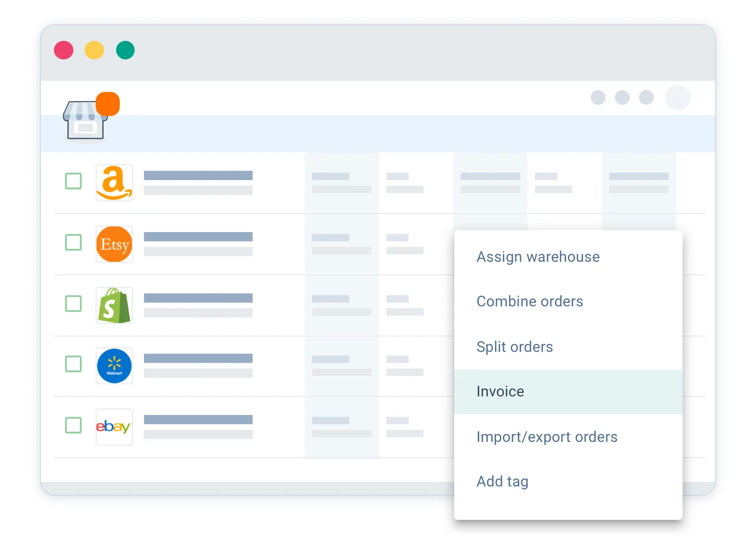Screen dimensions: 756x544
Task: Check the Shopify order checkbox
Action: pos(73,304)
